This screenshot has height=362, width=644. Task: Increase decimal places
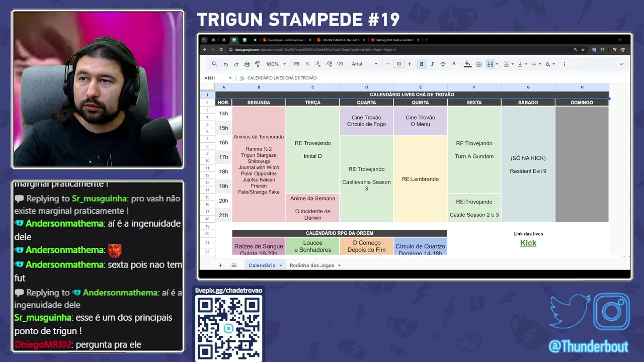[329, 64]
